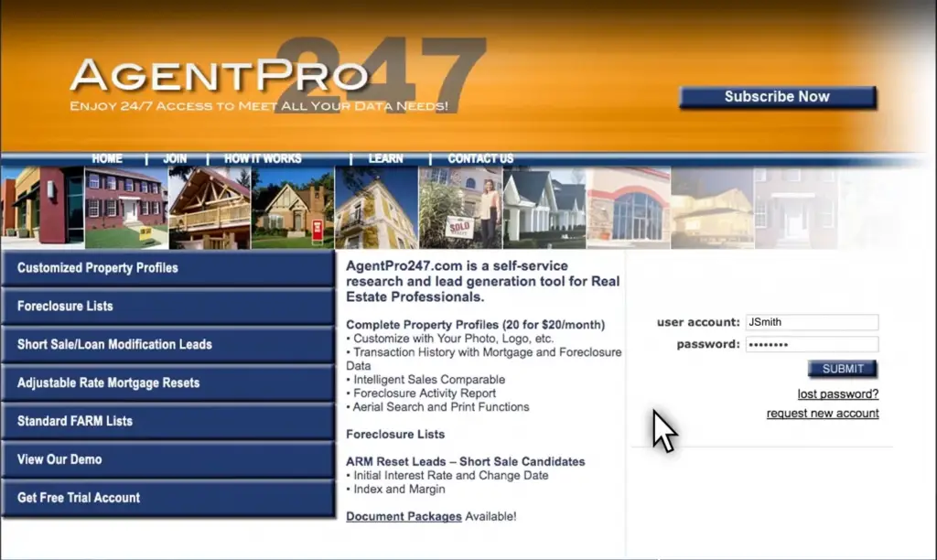Focus the password field

[813, 344]
